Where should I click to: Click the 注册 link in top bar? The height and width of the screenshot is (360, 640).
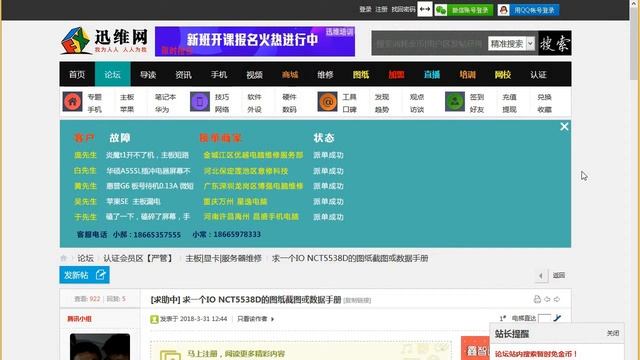coord(381,9)
